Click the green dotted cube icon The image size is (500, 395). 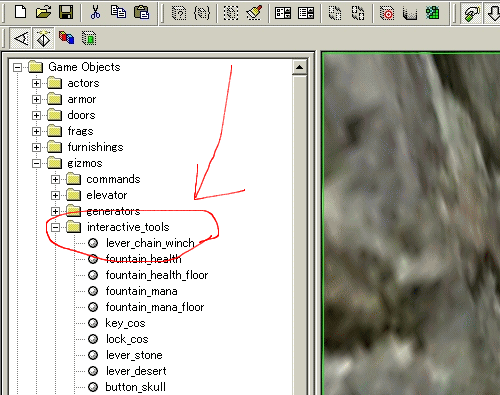(89, 38)
